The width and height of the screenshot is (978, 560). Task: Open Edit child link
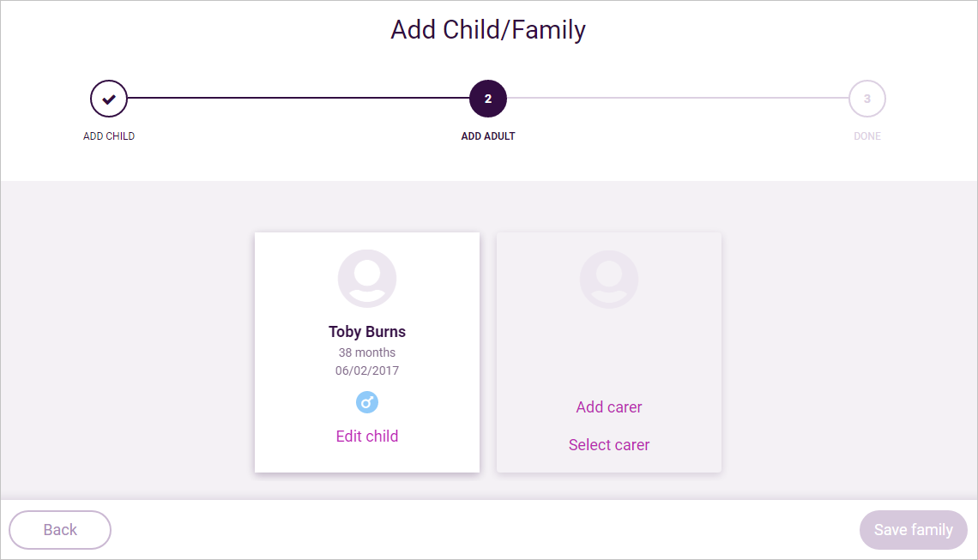(x=367, y=436)
